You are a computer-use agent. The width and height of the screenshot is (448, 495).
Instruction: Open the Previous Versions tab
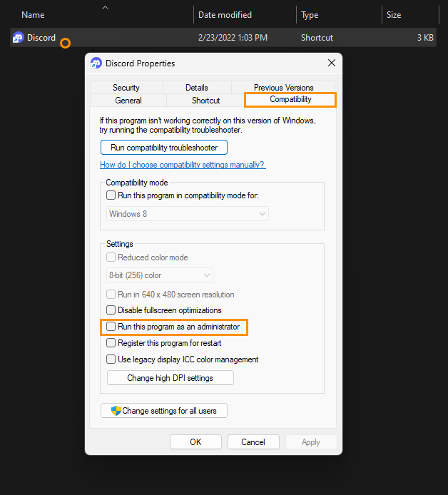pyautogui.click(x=283, y=88)
